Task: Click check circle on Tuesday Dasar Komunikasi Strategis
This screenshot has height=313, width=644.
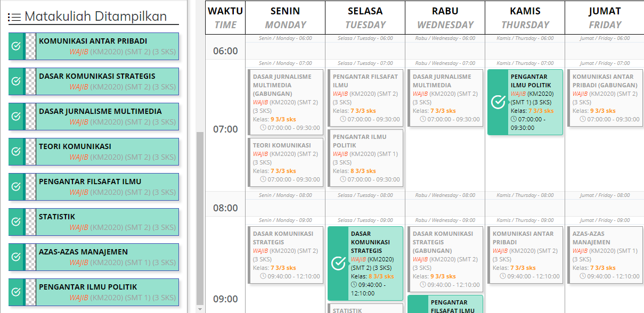Action: pos(338,263)
